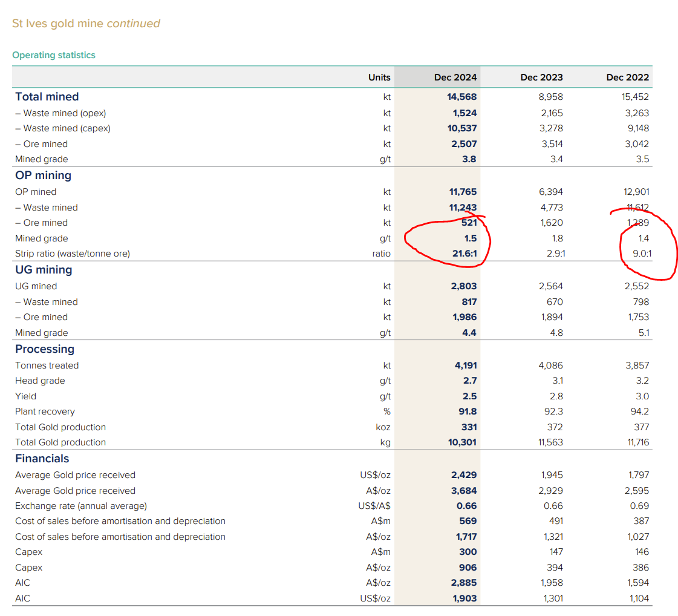Click the circled 9.0:1 strip ratio value
The image size is (678, 616).
coord(641,254)
